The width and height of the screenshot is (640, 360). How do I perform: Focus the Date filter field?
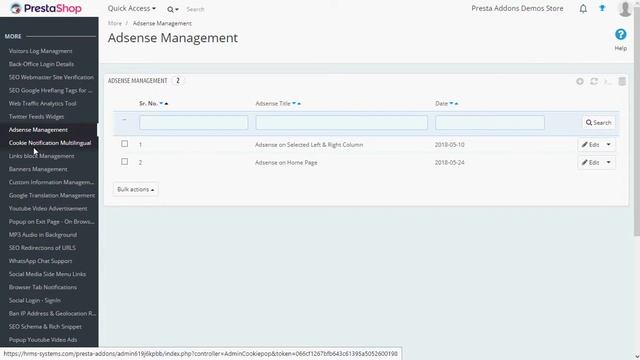coord(490,122)
